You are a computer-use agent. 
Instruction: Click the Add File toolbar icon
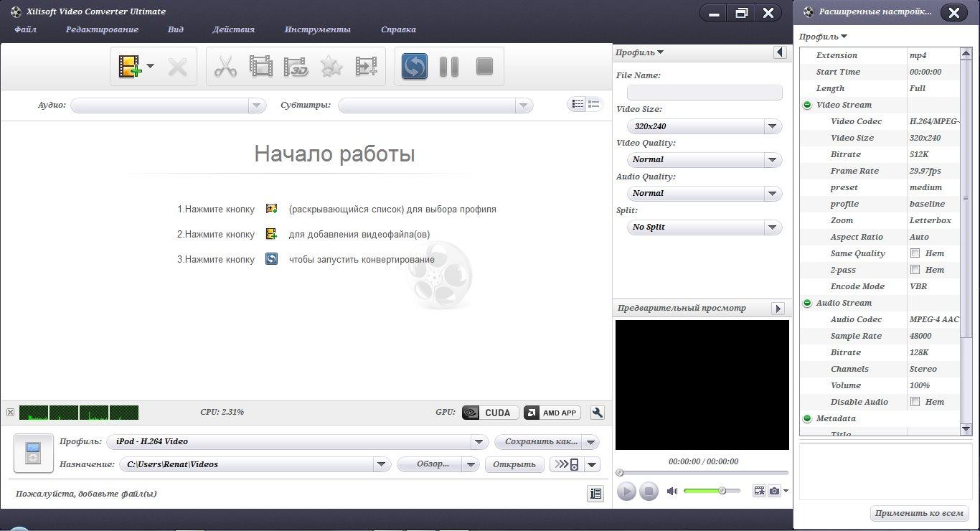pyautogui.click(x=130, y=67)
